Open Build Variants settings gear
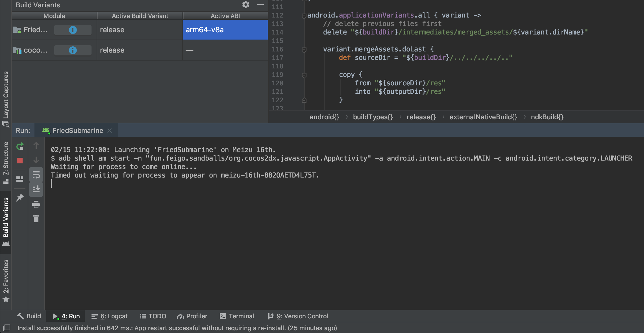This screenshot has width=644, height=333. [246, 5]
